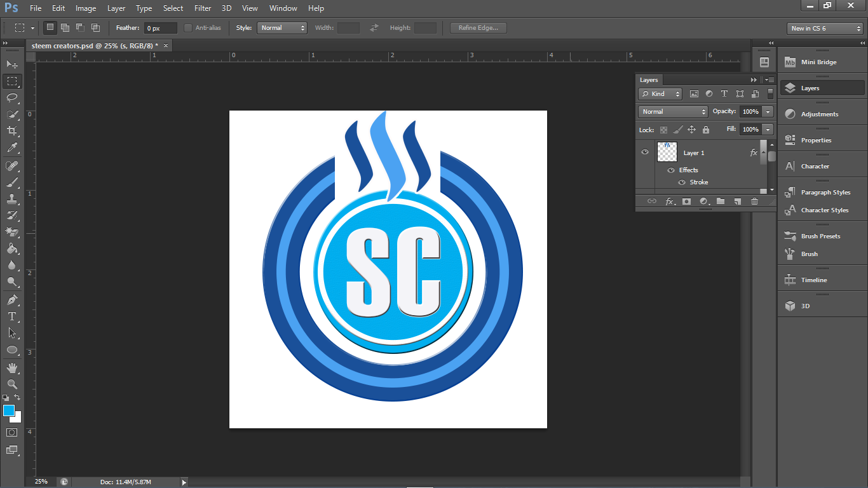Image resolution: width=868 pixels, height=488 pixels.
Task: Select the Dodge tool
Action: pos(12,281)
